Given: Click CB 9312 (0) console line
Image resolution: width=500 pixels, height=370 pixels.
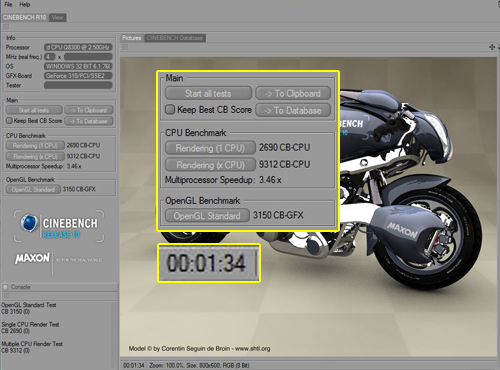Looking at the screenshot, I should [15, 350].
